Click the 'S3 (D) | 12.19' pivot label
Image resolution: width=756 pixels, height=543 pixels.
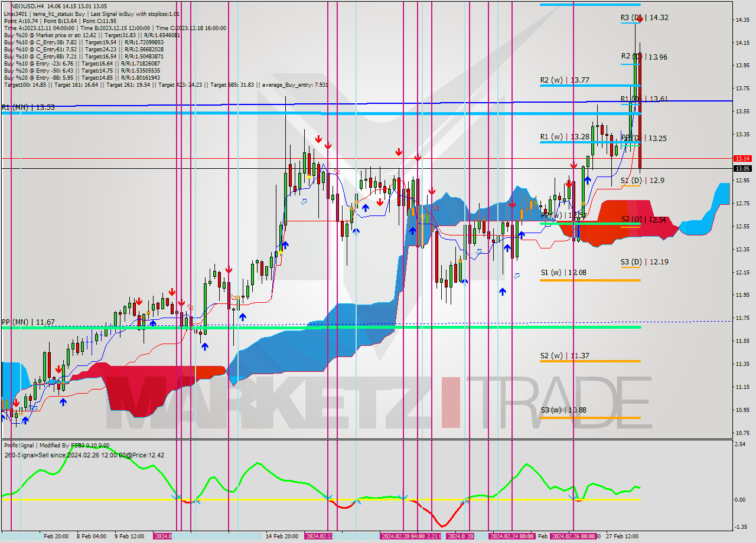coord(644,261)
